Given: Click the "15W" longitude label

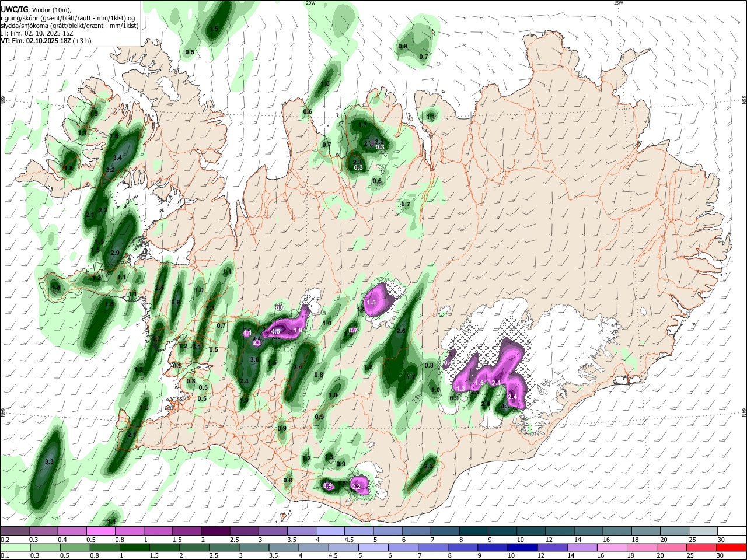Looking at the screenshot, I should pyautogui.click(x=618, y=3).
